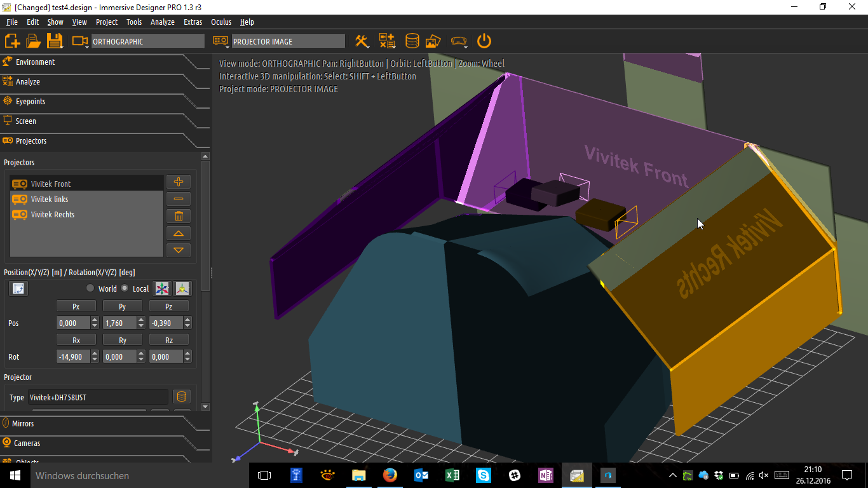Image resolution: width=868 pixels, height=488 pixels.
Task: Click the Ry button
Action: [x=123, y=340]
